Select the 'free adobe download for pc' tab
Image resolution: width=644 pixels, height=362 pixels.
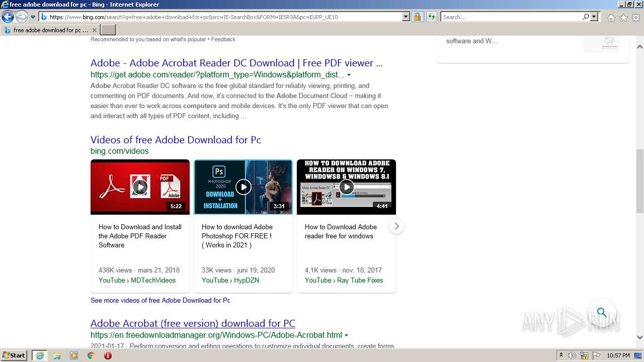(49, 30)
